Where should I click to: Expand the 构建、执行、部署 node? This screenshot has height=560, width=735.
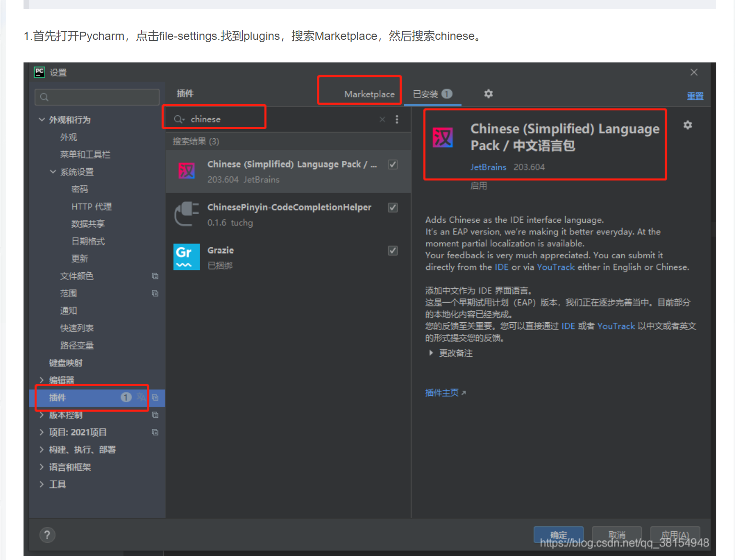point(42,450)
